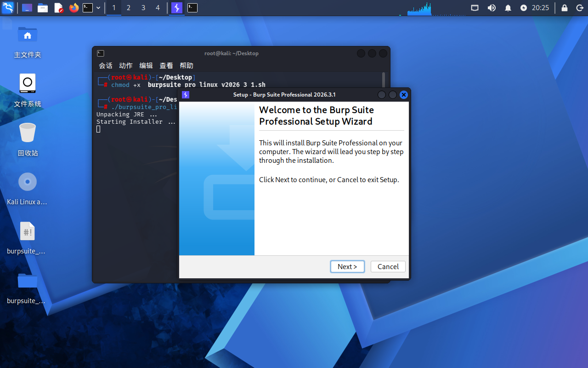Open the Kali applications menu
The width and height of the screenshot is (588, 368).
(8, 8)
